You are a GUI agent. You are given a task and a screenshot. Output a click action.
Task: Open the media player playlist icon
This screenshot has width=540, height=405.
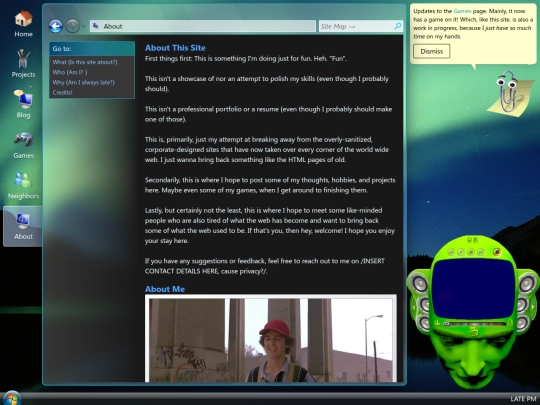tap(510, 323)
